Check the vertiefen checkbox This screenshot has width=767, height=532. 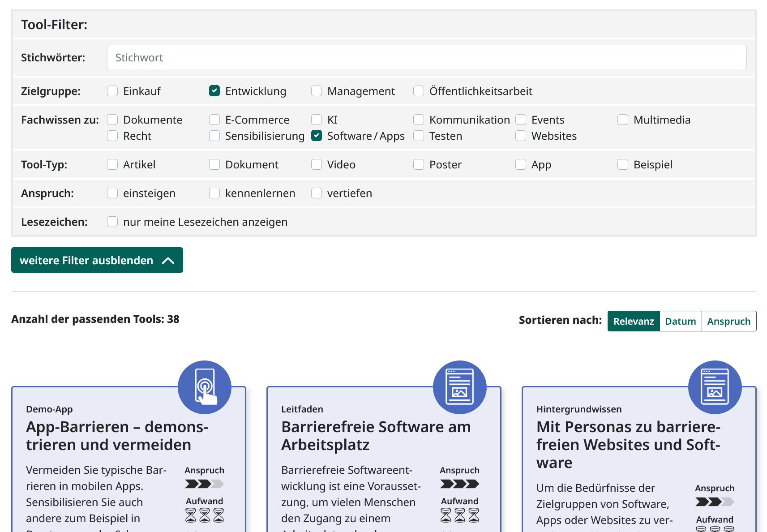coord(317,193)
